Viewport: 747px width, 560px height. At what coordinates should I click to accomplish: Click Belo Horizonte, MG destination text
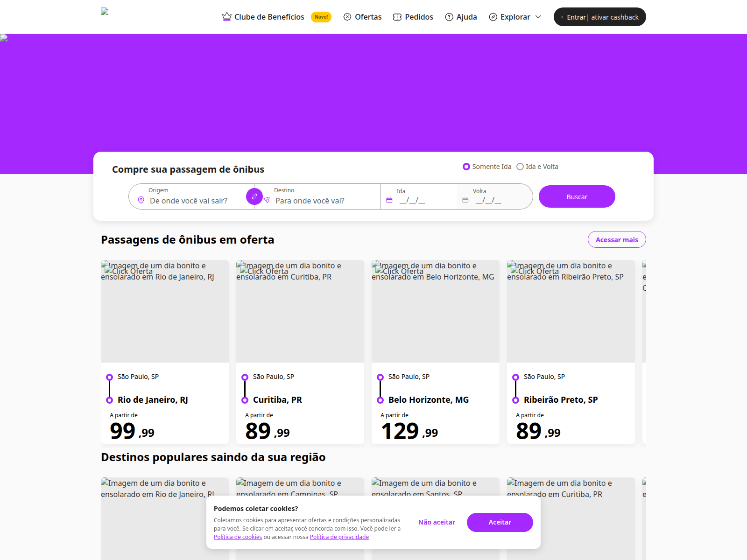coord(429,400)
